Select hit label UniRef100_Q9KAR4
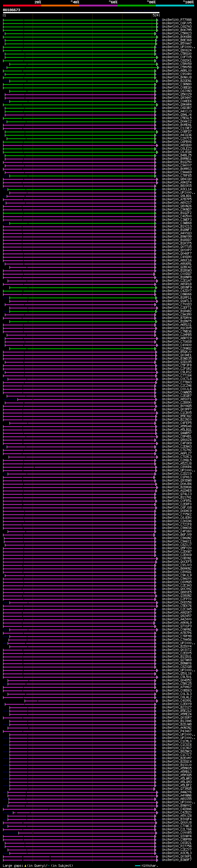Image resolution: width=197 pixels, height=868 pixels. [176, 104]
